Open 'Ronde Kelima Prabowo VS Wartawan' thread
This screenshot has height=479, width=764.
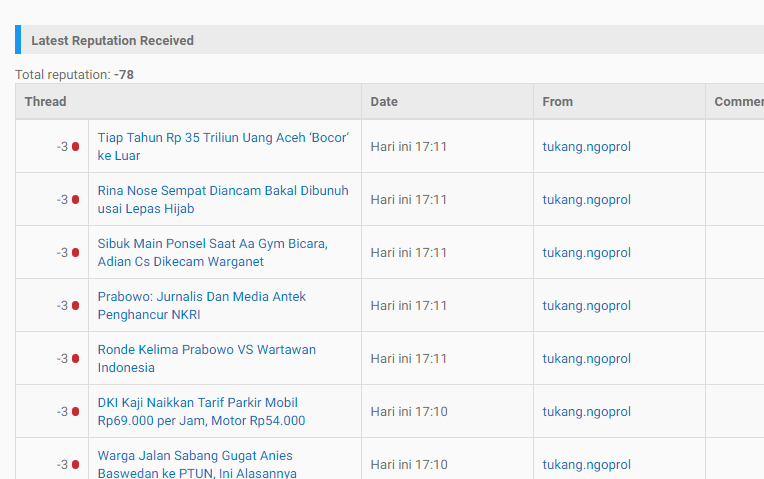pyautogui.click(x=207, y=359)
